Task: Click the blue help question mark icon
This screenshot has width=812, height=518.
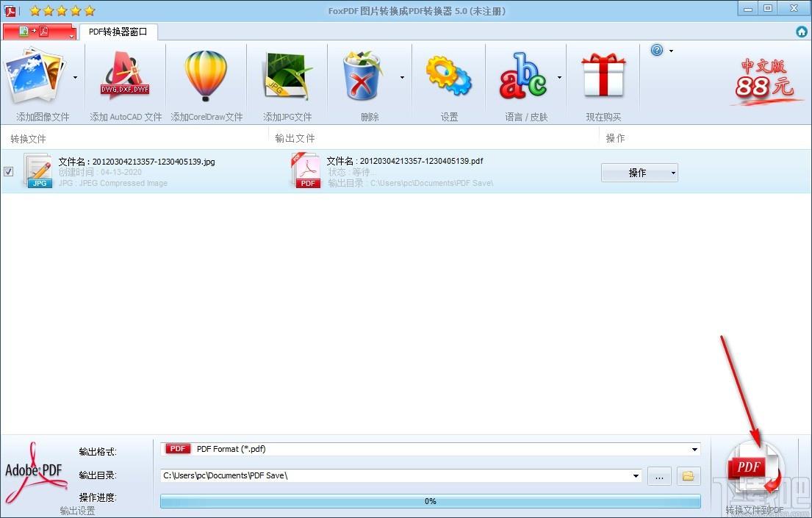Action: [657, 50]
